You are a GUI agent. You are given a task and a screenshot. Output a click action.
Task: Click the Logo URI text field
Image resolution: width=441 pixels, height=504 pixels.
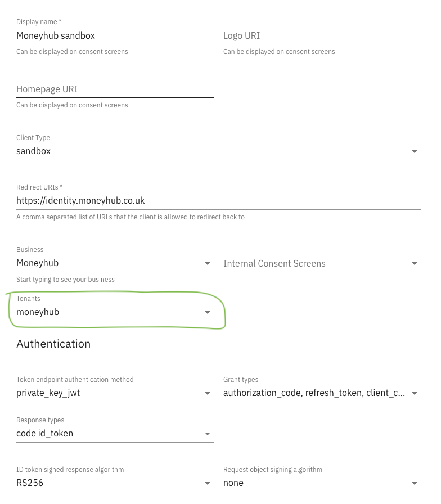coord(322,35)
